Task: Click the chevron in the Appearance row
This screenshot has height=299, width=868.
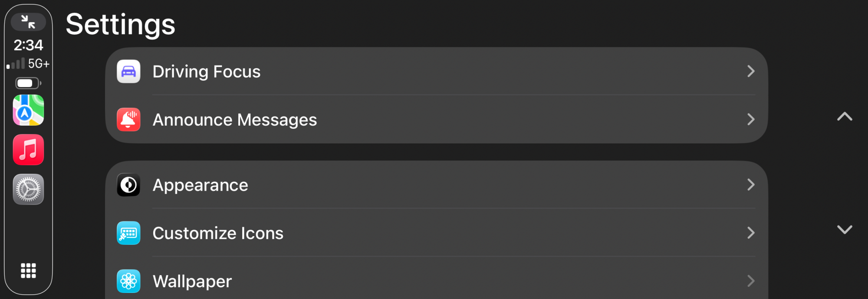Action: pyautogui.click(x=751, y=185)
